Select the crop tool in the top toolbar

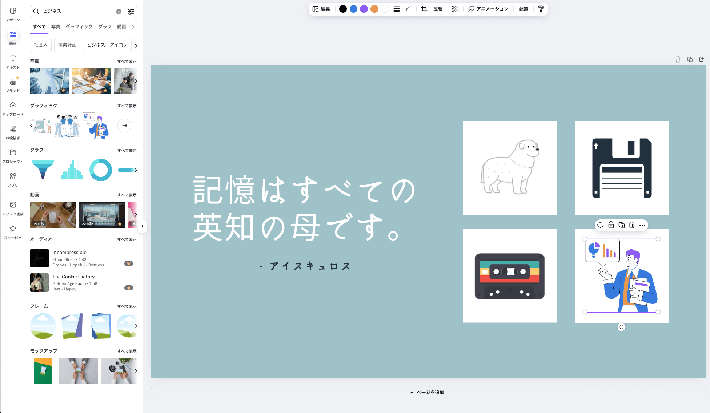pyautogui.click(x=424, y=8)
